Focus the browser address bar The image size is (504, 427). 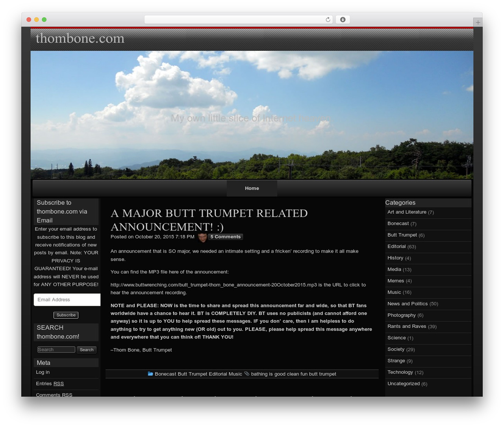pos(238,20)
